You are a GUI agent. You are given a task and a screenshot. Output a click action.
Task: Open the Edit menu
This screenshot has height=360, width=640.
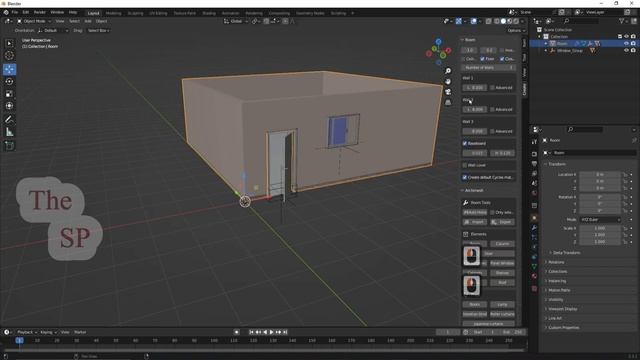26,13
